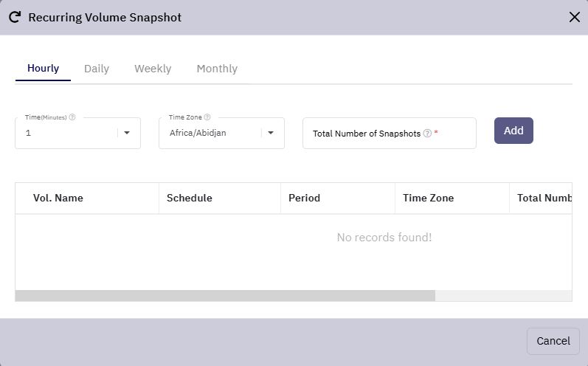
Task: Expand the Time (Minutes) dropdown arrow
Action: tap(127, 133)
